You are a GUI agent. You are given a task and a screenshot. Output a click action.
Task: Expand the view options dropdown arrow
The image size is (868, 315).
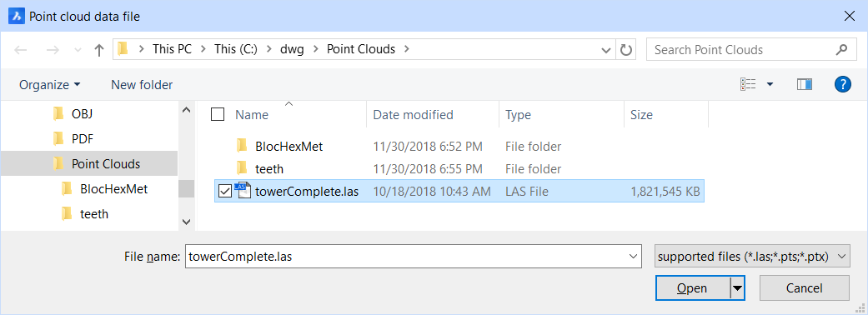[770, 84]
